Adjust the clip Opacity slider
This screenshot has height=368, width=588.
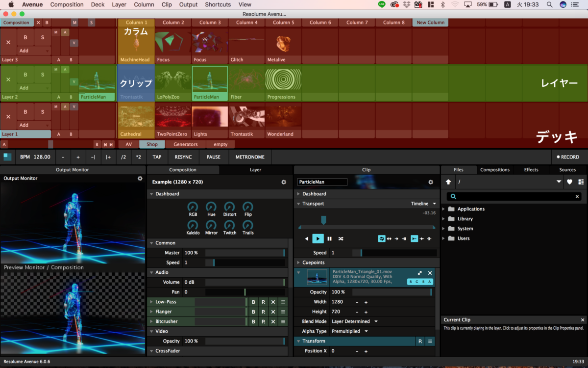point(392,292)
